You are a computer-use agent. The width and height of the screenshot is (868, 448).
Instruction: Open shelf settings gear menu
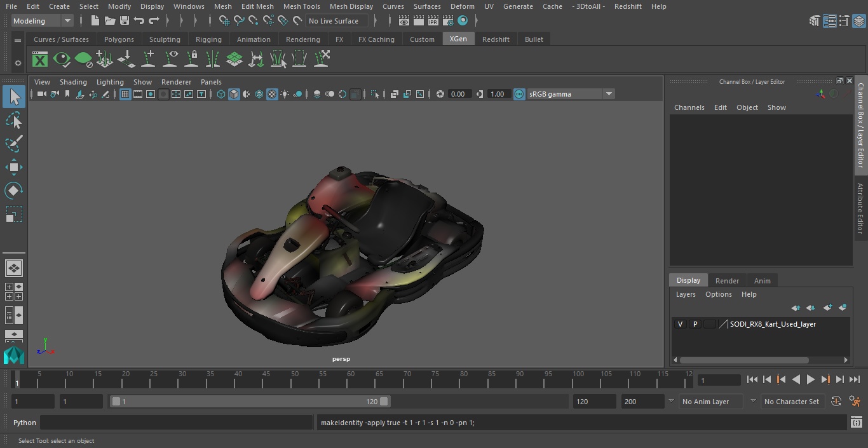pyautogui.click(x=18, y=63)
